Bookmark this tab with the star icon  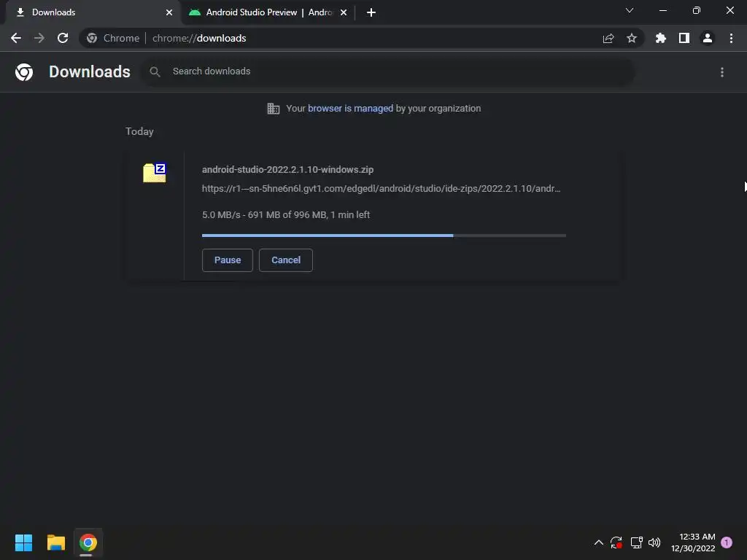tap(632, 38)
